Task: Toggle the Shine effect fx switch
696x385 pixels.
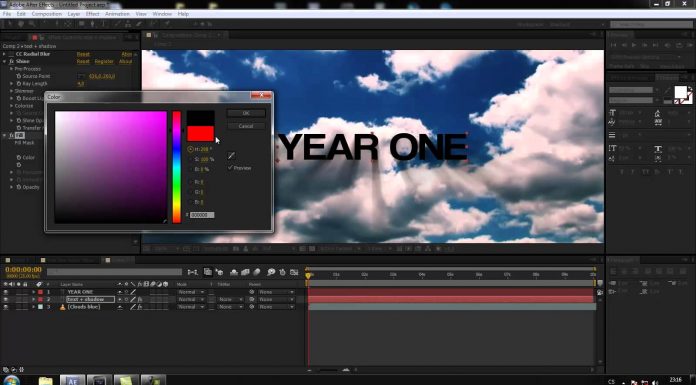Action: tap(12, 61)
